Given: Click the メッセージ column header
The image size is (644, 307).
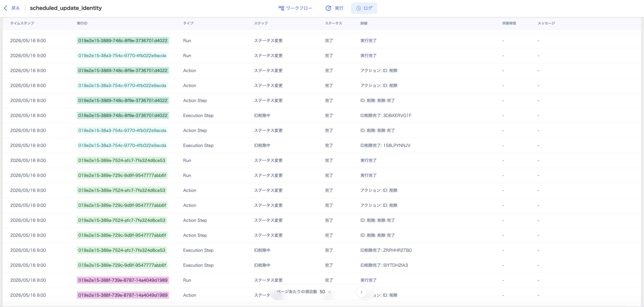Looking at the screenshot, I should coord(546,23).
